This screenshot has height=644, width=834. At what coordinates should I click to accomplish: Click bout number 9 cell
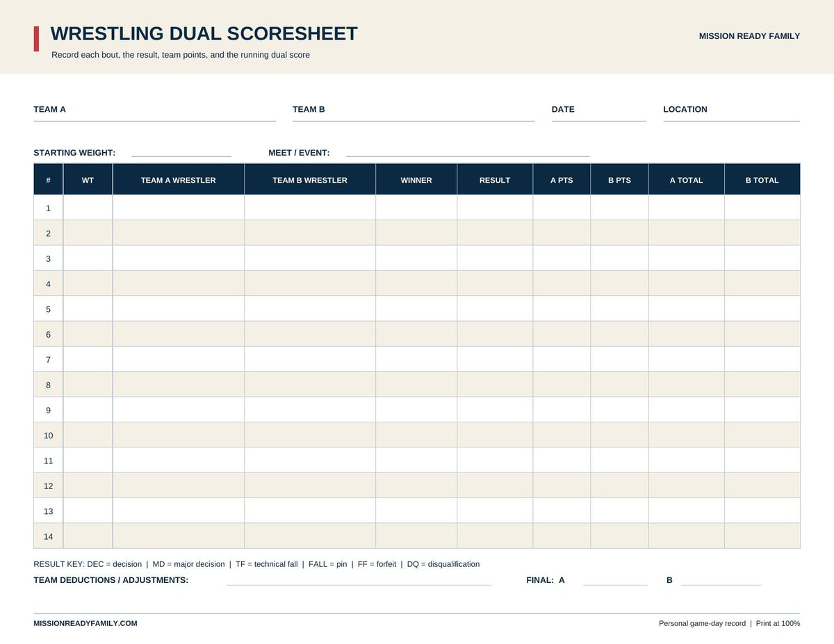click(48, 410)
